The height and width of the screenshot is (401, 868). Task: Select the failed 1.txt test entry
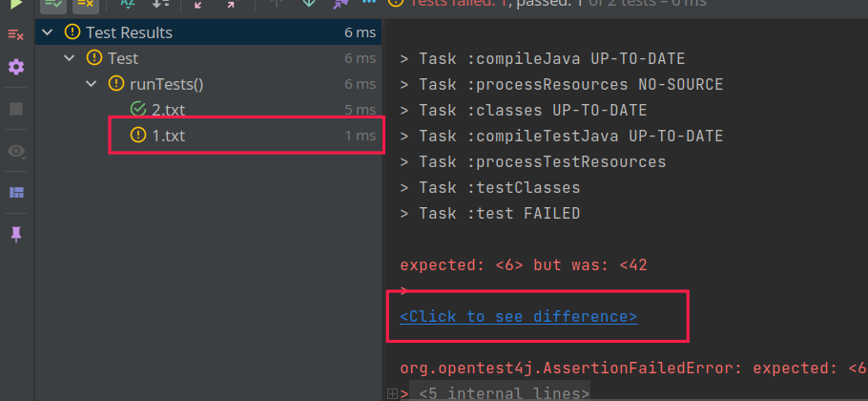point(168,136)
